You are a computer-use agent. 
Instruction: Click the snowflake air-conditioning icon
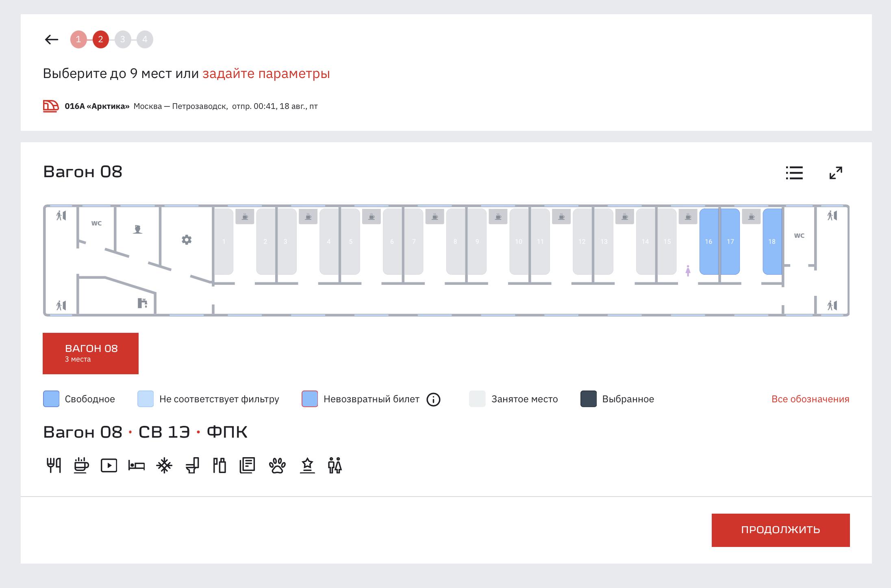[164, 465]
